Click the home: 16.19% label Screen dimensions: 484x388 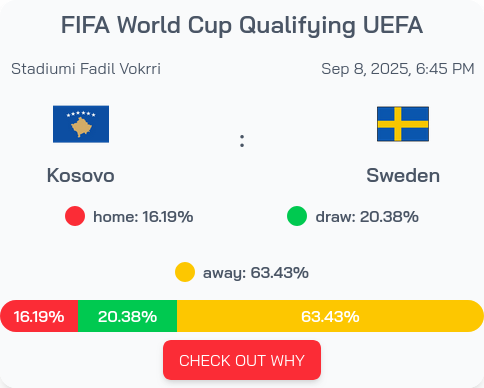coord(143,217)
